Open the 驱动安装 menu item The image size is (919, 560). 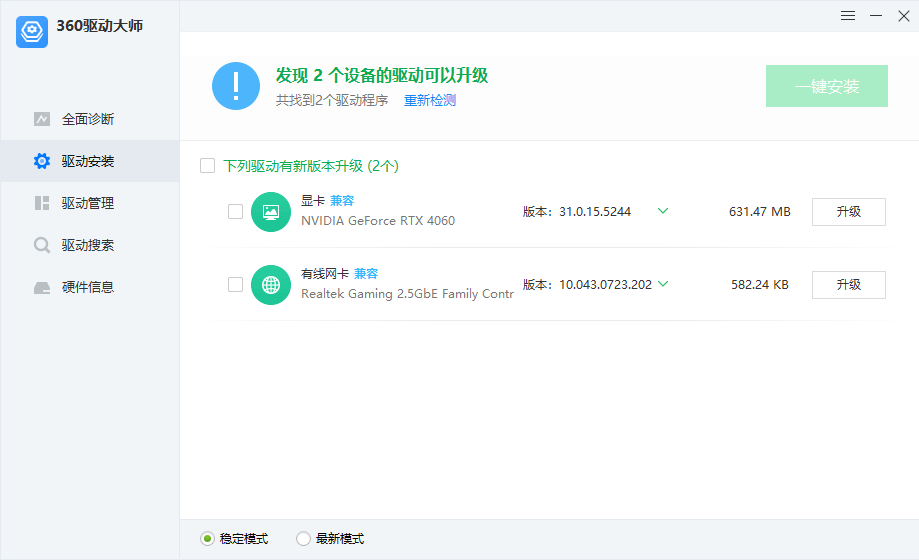click(90, 161)
